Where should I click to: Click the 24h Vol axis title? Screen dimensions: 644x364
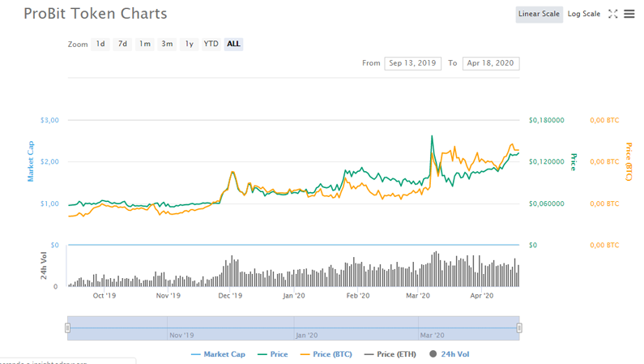(43, 266)
